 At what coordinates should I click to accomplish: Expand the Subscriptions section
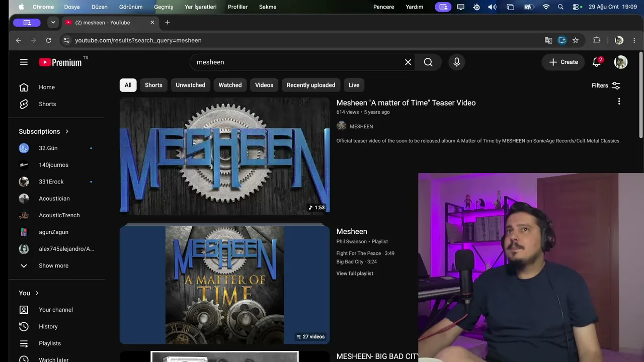[x=44, y=131]
